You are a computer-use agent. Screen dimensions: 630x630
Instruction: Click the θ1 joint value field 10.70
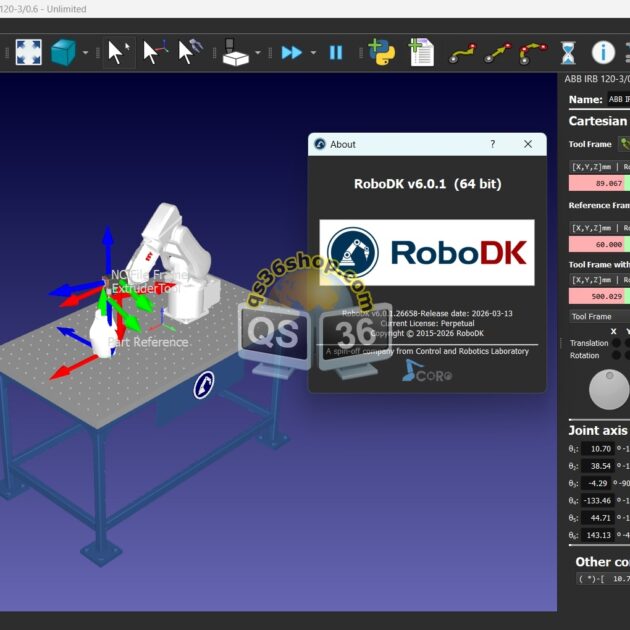pos(601,449)
